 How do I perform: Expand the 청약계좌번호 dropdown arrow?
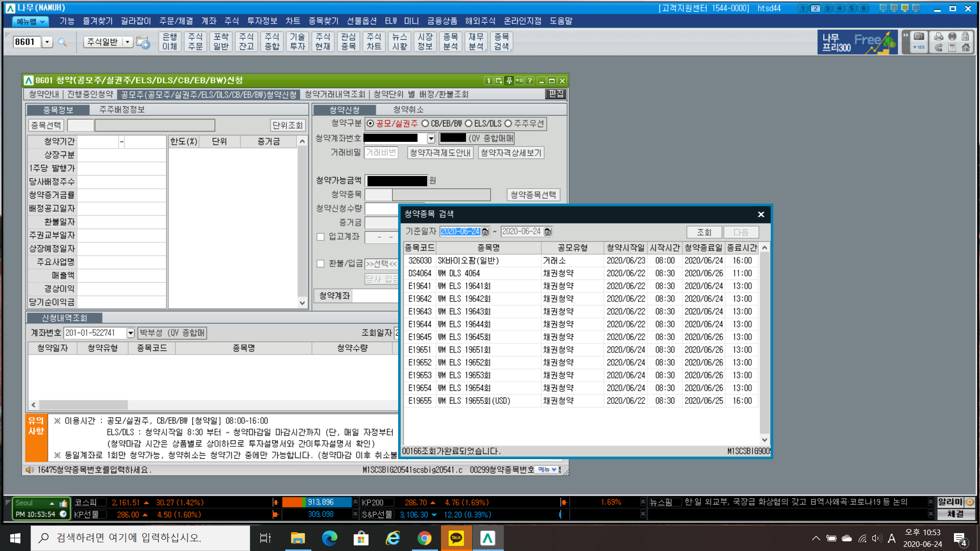coord(431,138)
